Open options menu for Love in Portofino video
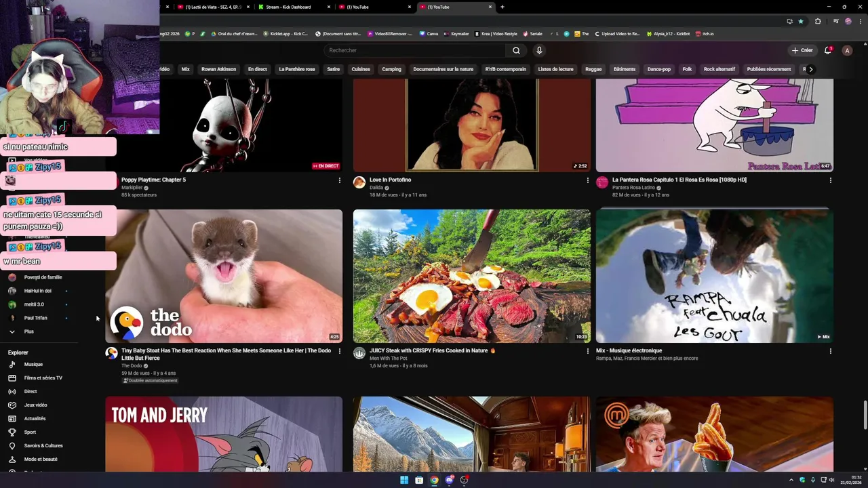This screenshot has height=488, width=868. pyautogui.click(x=588, y=180)
